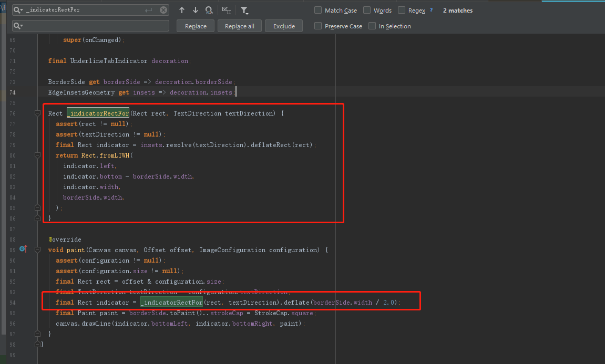Click the find-all magnifier icon beside the arrows
Viewport: 605px width, 364px height.
tap(209, 10)
